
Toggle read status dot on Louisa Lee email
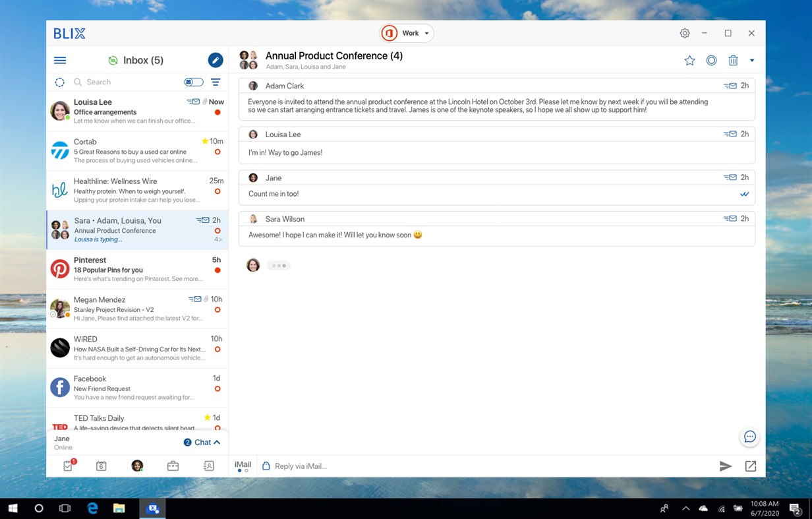(x=217, y=112)
